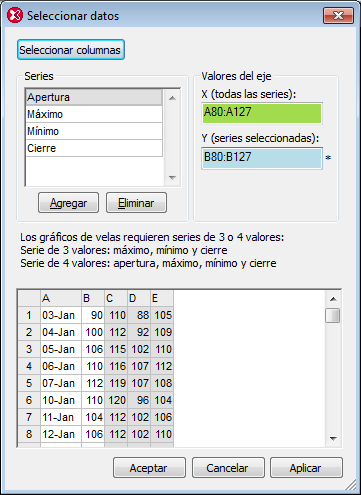Click the grid scrollbar down arrow
Viewport: 361px width, 495px height.
333,439
